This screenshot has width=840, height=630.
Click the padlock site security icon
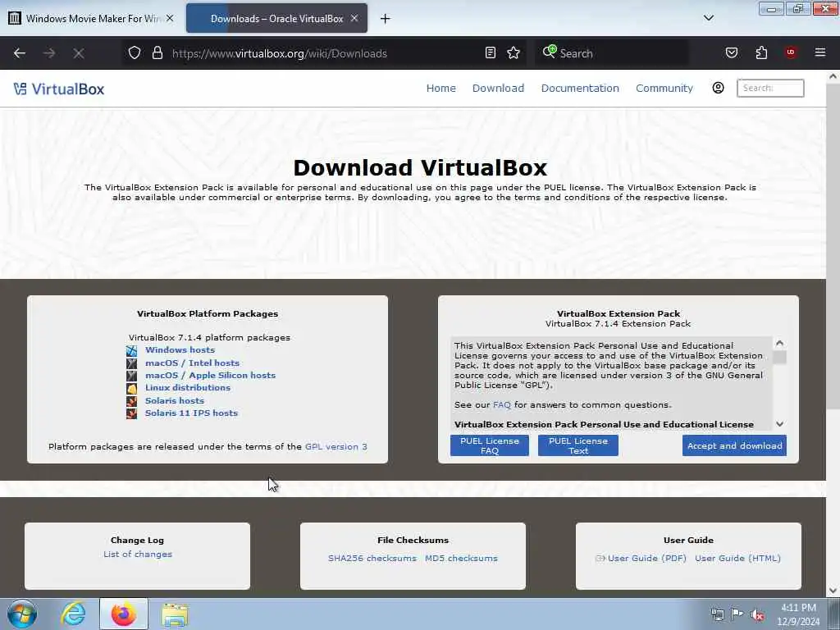[x=157, y=52]
